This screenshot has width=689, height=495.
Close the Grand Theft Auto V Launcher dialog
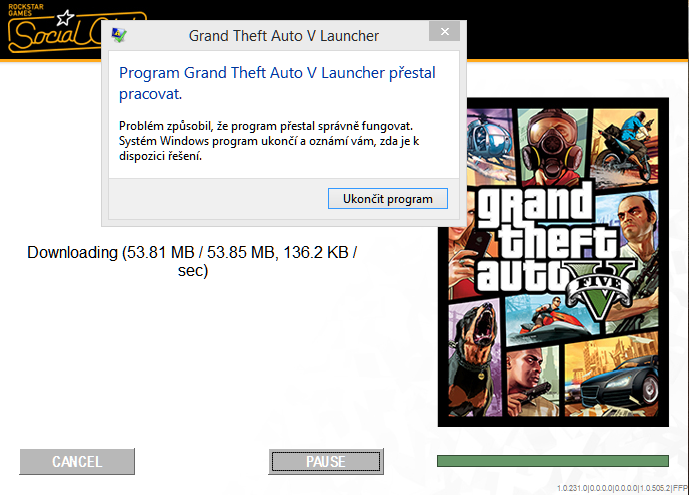coord(444,32)
